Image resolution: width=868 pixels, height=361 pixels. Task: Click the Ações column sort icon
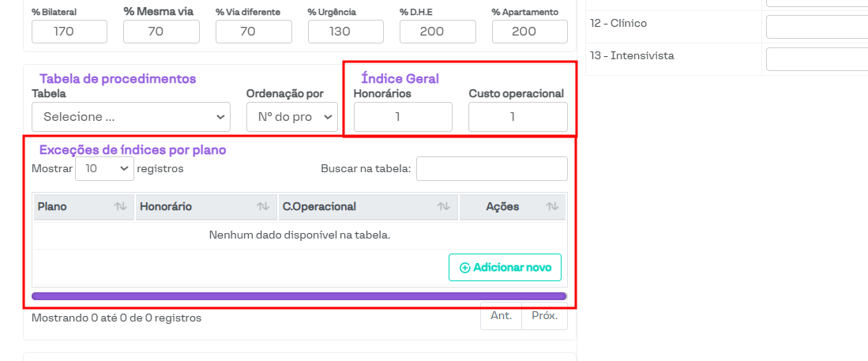click(x=552, y=207)
